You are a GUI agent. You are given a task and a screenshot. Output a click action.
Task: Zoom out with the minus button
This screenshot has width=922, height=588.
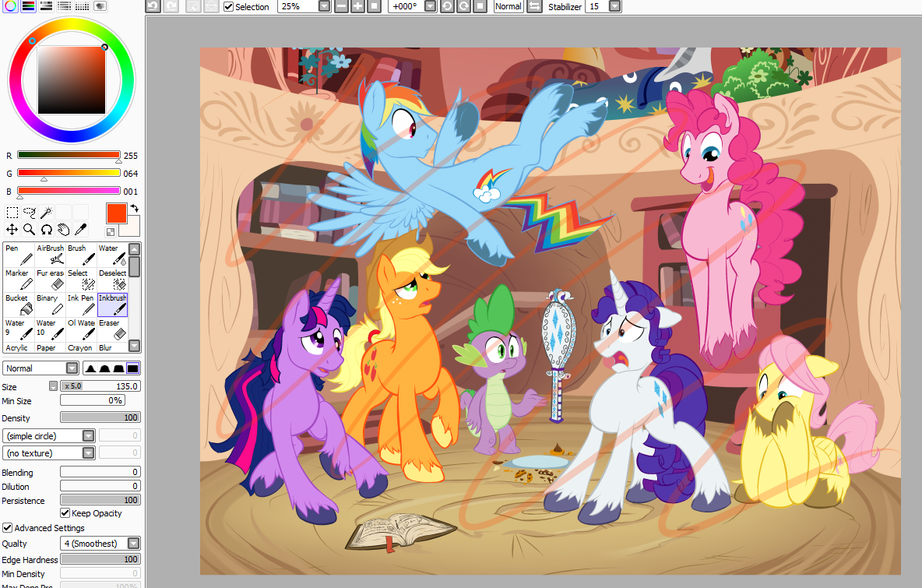342,6
